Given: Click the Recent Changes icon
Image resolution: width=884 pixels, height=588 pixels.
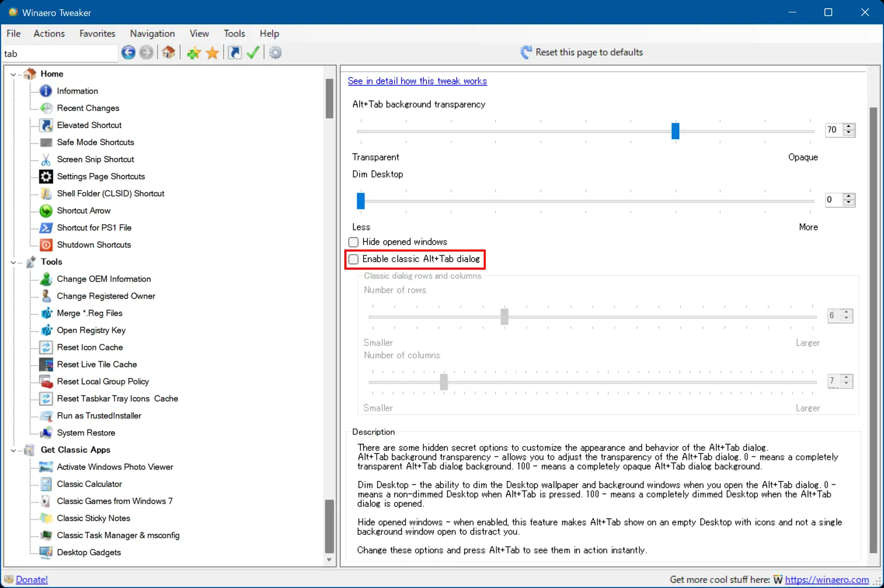Looking at the screenshot, I should pos(46,108).
